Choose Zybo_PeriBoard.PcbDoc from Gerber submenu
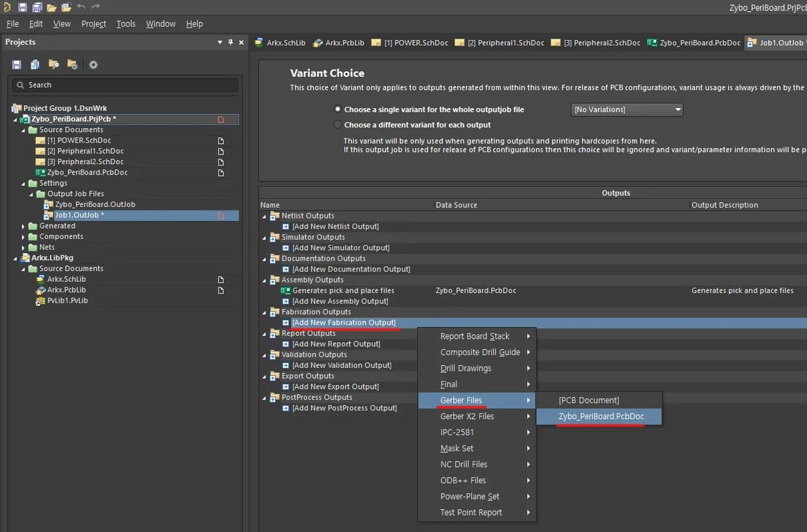The height and width of the screenshot is (532, 807). (x=601, y=416)
